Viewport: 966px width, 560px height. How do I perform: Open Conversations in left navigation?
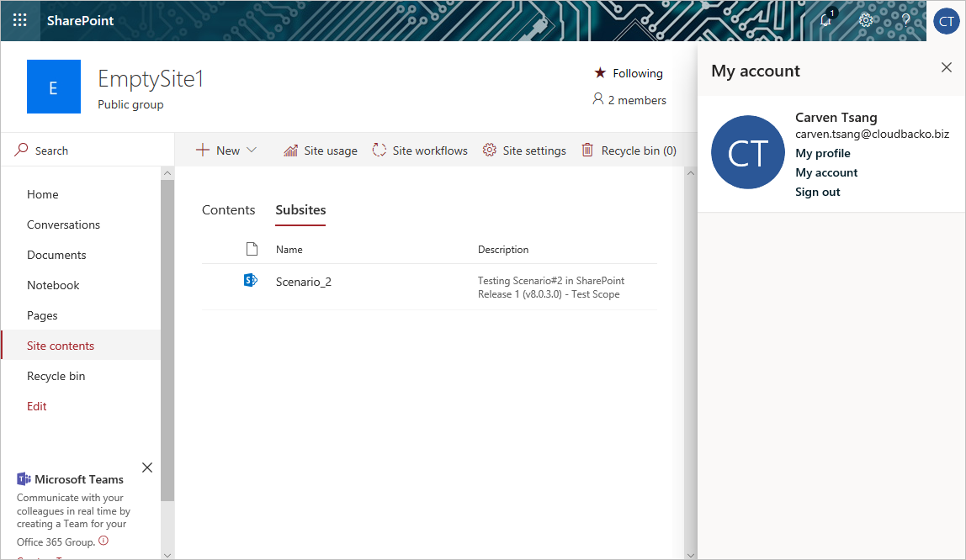tap(63, 225)
